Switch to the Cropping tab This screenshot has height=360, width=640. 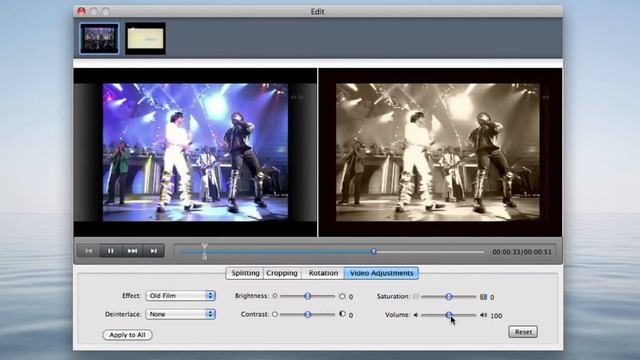click(x=282, y=273)
